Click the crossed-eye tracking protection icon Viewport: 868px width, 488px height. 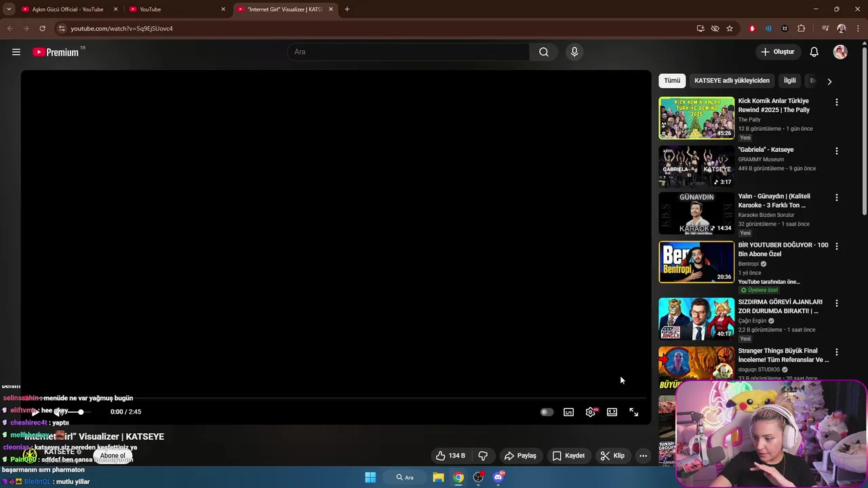click(x=715, y=28)
